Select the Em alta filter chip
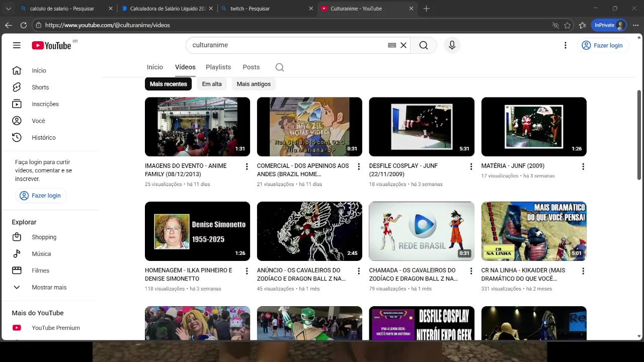 (x=212, y=84)
